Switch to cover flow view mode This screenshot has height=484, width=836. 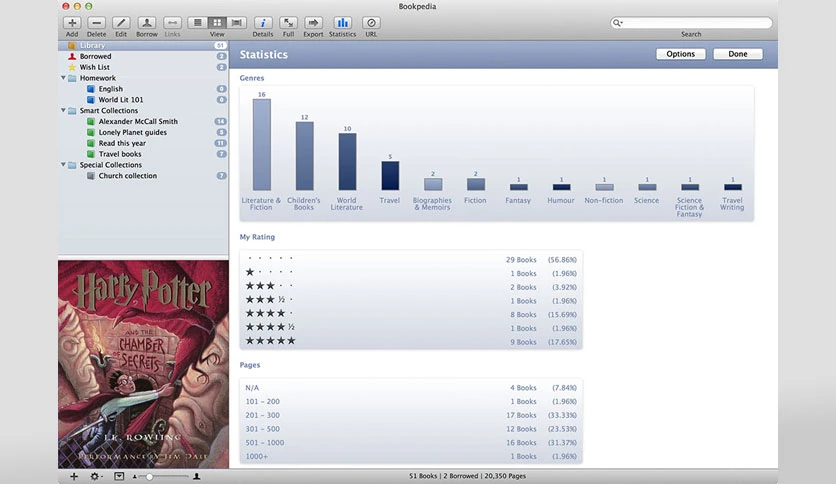236,23
